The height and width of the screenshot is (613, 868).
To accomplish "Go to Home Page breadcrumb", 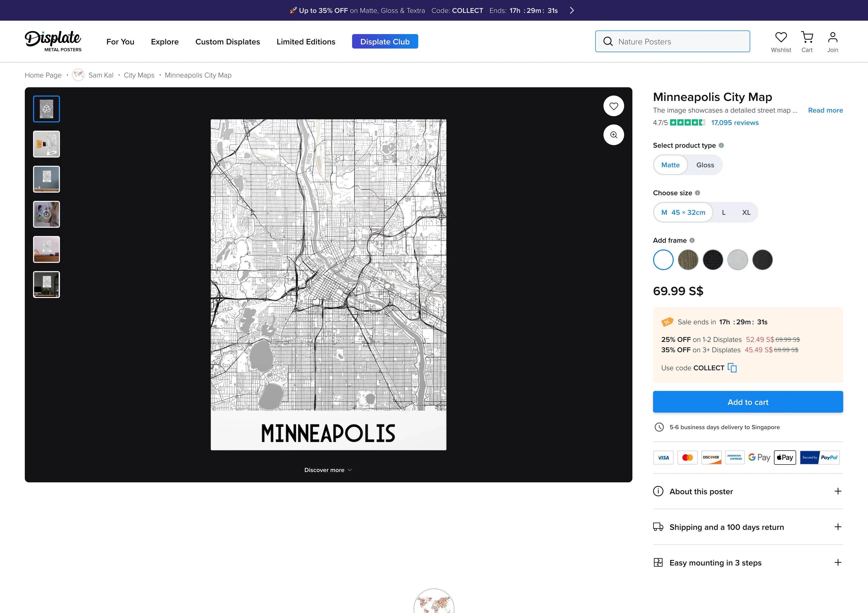I will [x=43, y=75].
